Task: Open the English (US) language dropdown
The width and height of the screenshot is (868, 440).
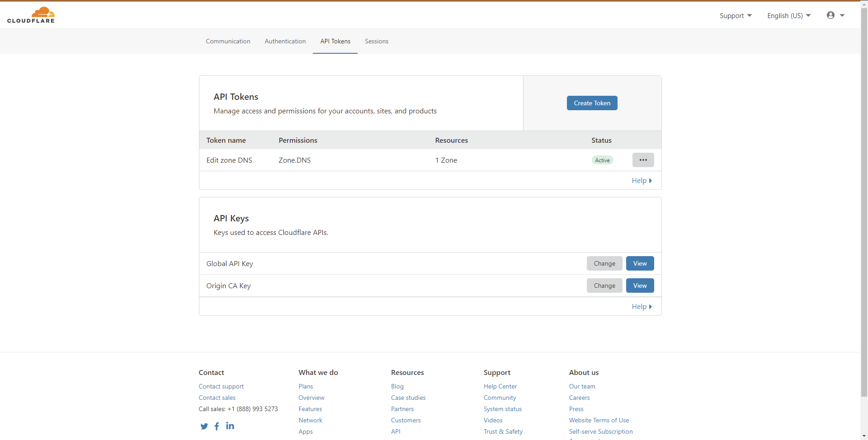Action: pos(789,15)
